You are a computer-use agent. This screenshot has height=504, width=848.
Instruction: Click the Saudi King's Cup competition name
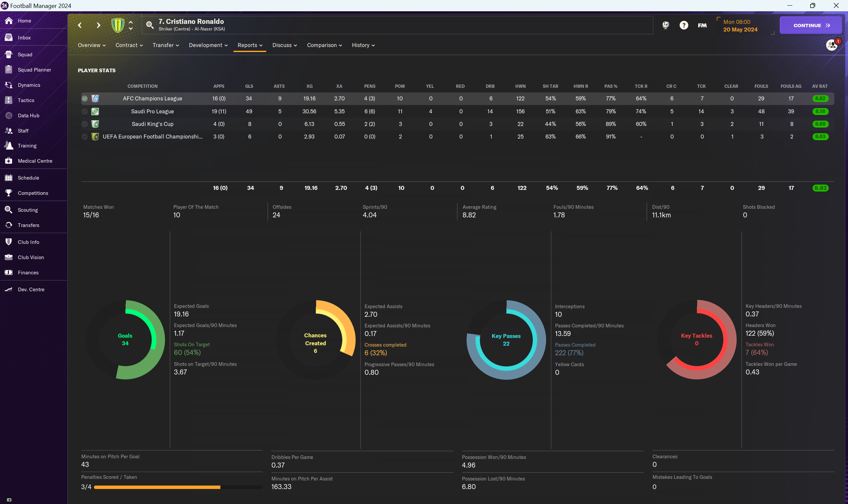(x=152, y=124)
